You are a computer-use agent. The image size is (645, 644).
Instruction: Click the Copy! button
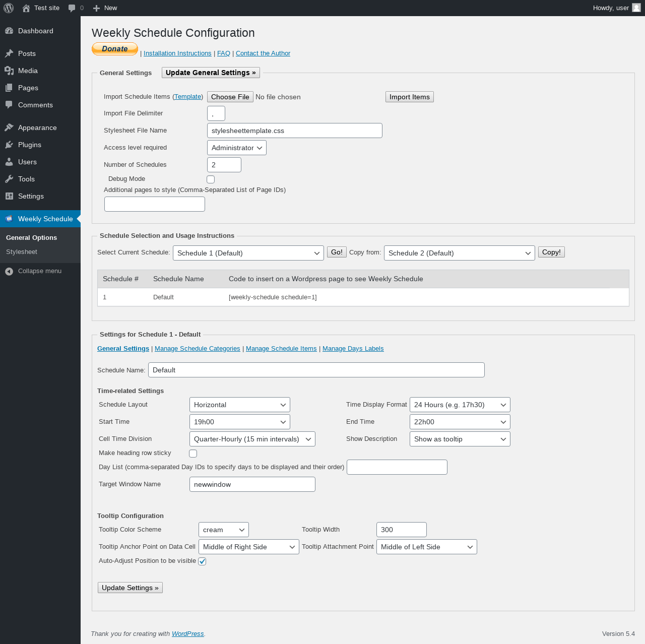[x=551, y=252]
